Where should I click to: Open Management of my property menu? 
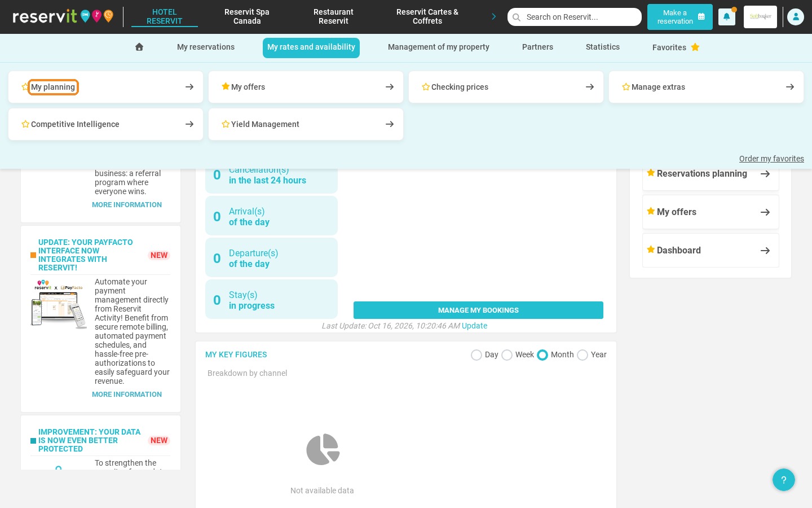[x=439, y=47]
